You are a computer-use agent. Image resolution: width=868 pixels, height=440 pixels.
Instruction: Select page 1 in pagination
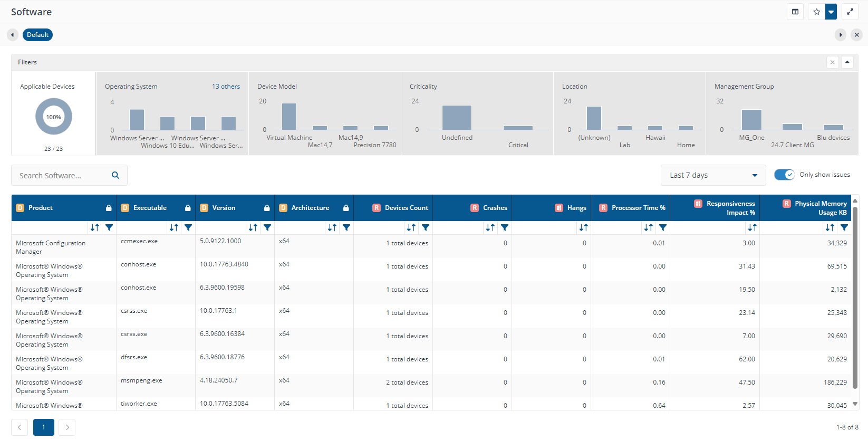coord(44,427)
